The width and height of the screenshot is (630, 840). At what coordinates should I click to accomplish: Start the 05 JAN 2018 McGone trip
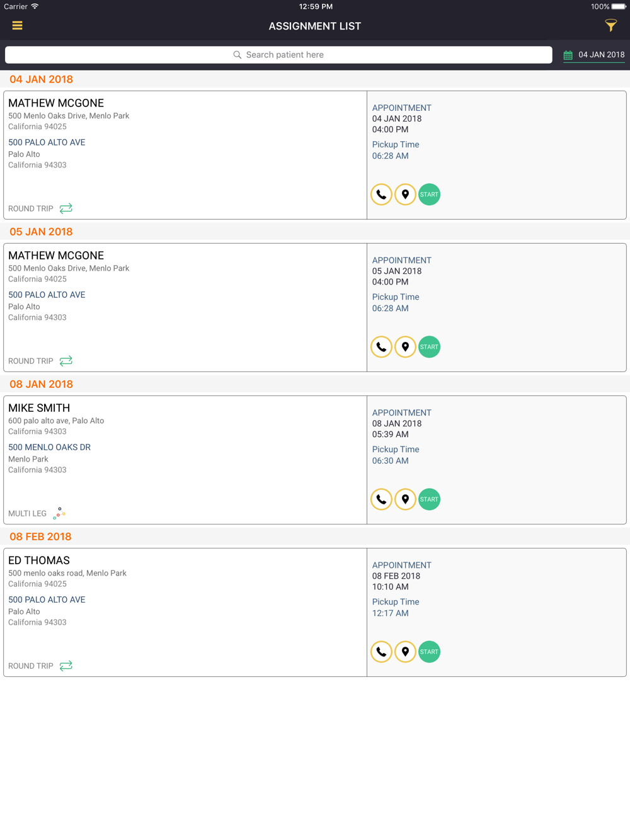pos(429,347)
